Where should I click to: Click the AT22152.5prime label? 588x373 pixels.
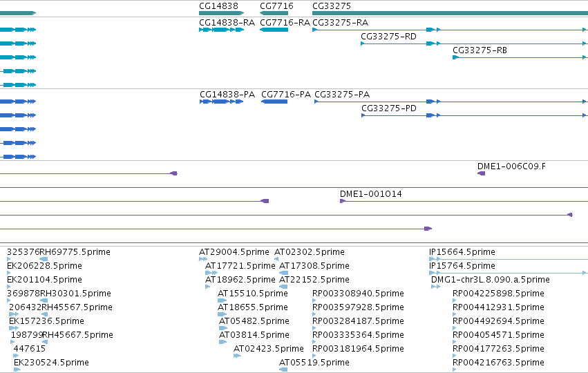coord(314,280)
